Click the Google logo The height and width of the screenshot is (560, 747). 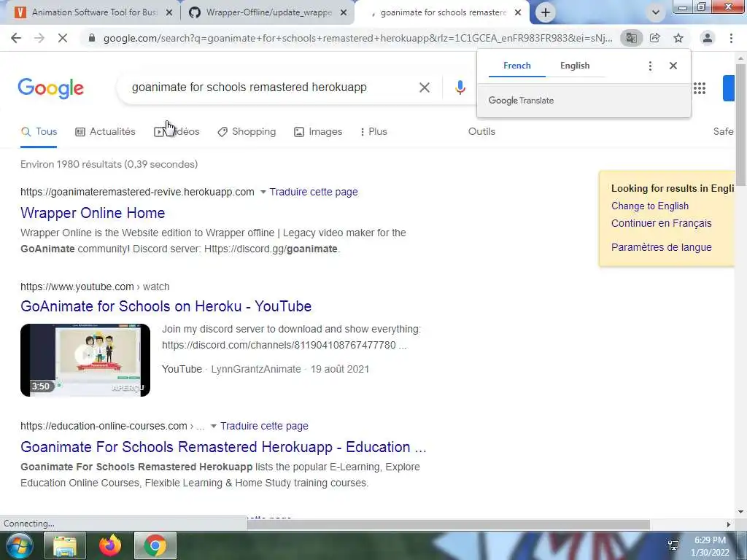pyautogui.click(x=51, y=88)
